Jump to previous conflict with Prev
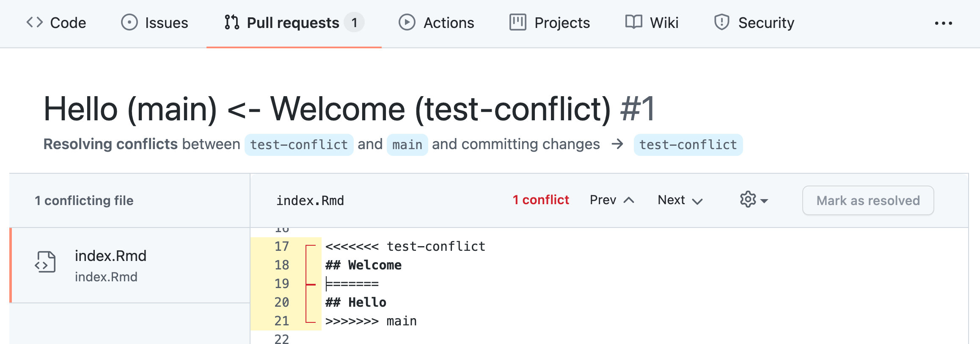 point(612,200)
